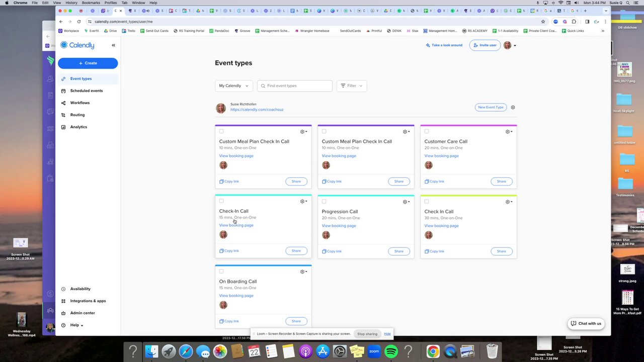Open the account avatar menu in the header
Image resolution: width=644 pixels, height=362 pixels.
pos(510,45)
